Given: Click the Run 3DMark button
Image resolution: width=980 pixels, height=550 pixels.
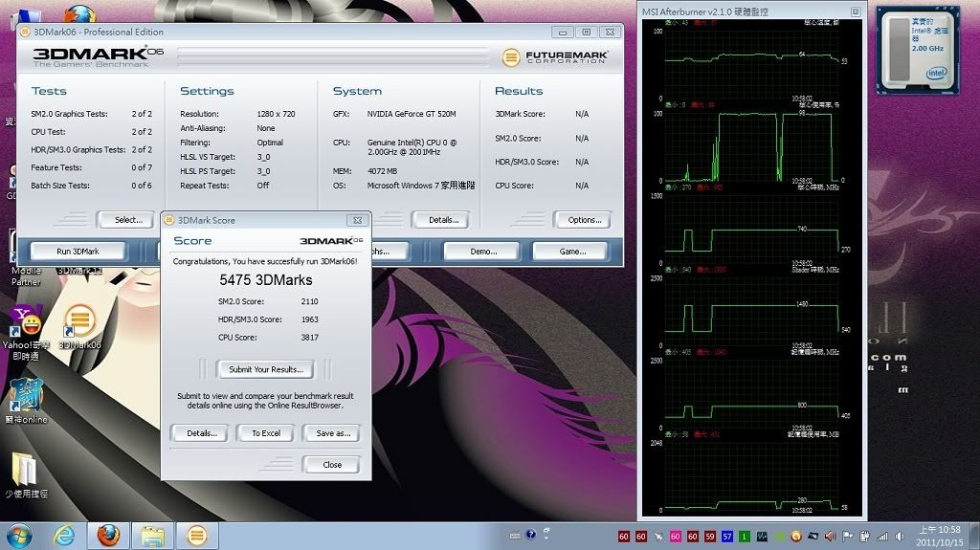Looking at the screenshot, I should pyautogui.click(x=78, y=252).
